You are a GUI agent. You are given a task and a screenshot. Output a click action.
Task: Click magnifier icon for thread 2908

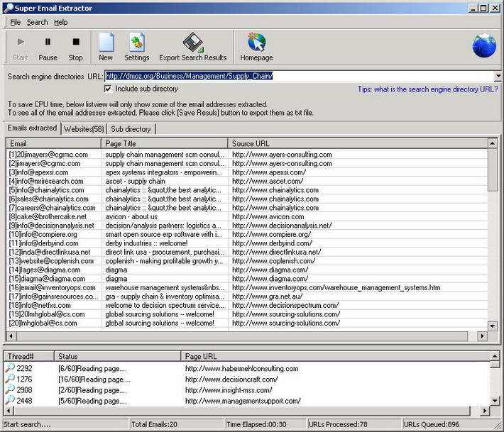pos(10,389)
